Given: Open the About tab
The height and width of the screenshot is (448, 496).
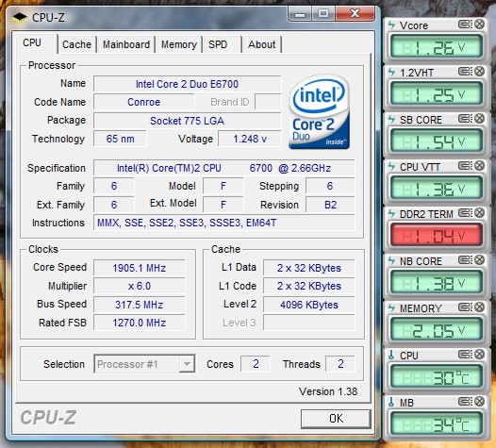Looking at the screenshot, I should tap(261, 44).
